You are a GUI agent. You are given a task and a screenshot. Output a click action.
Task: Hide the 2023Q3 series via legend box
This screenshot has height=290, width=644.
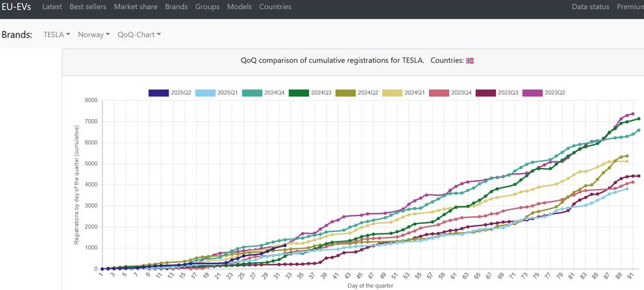[486, 93]
